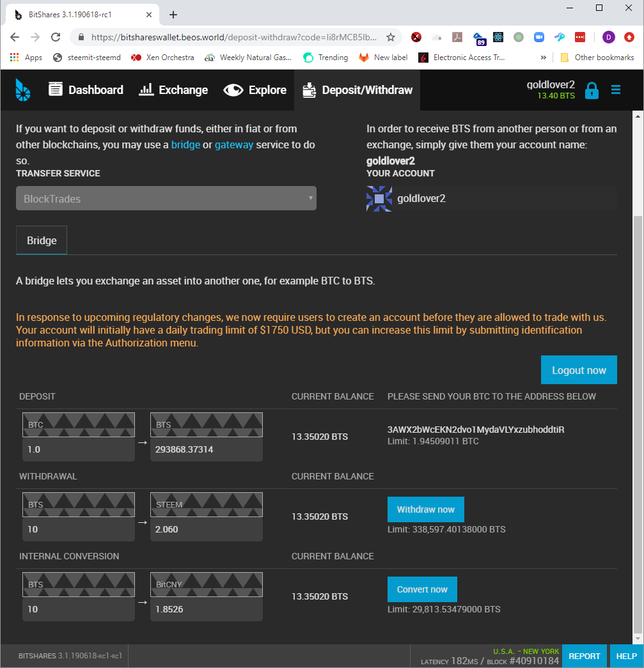Switch to the Bridge tab

click(x=42, y=240)
